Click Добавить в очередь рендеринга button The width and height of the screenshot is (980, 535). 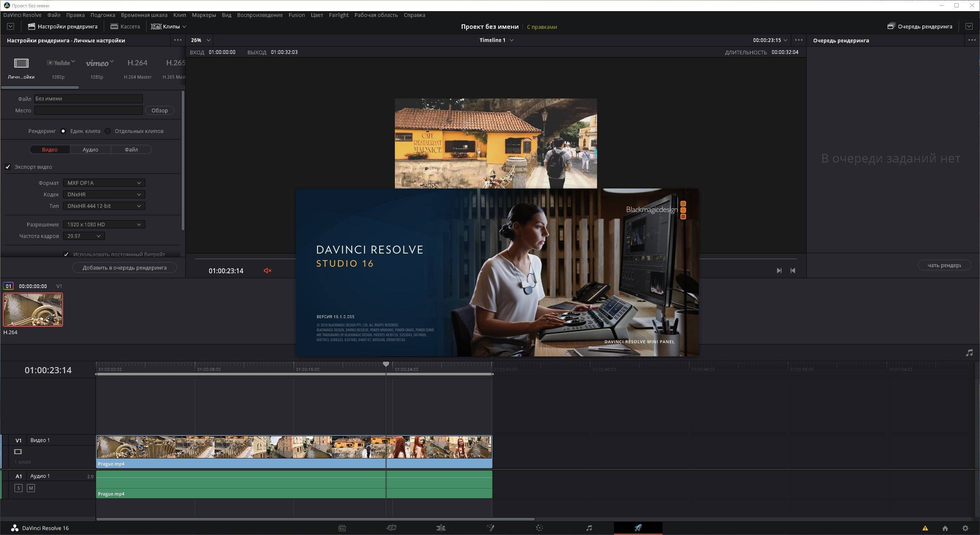click(x=125, y=267)
